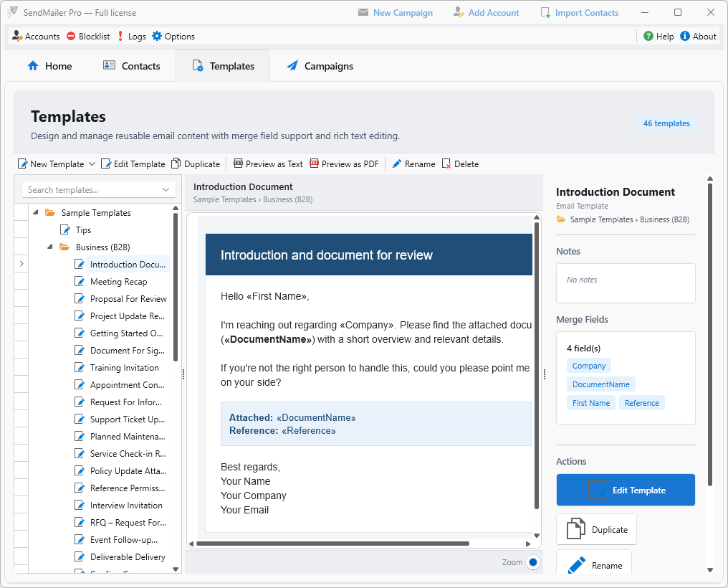Adjust the Zoom slider control
This screenshot has height=588, width=728.
tap(532, 562)
